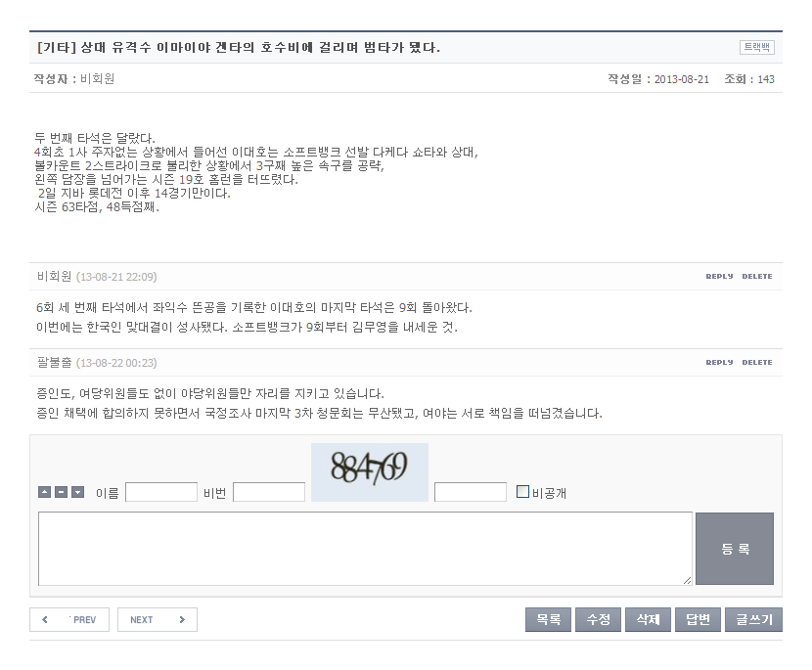The image size is (812, 670).
Task: Click REPLY on 팔불출 comment
Action: (719, 363)
